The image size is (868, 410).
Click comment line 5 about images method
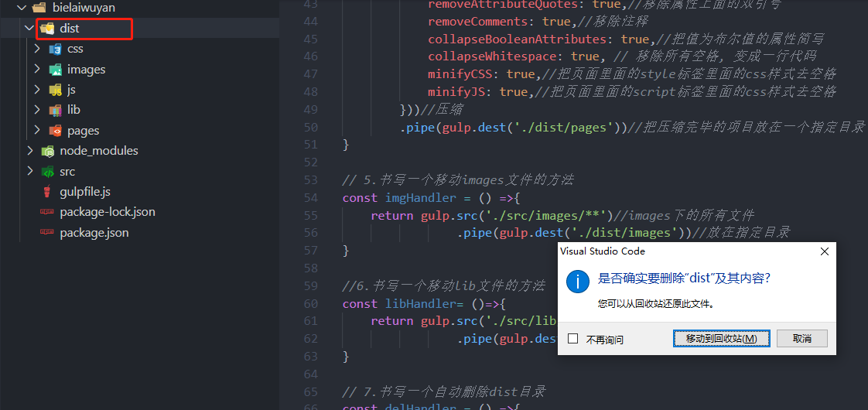pos(458,179)
